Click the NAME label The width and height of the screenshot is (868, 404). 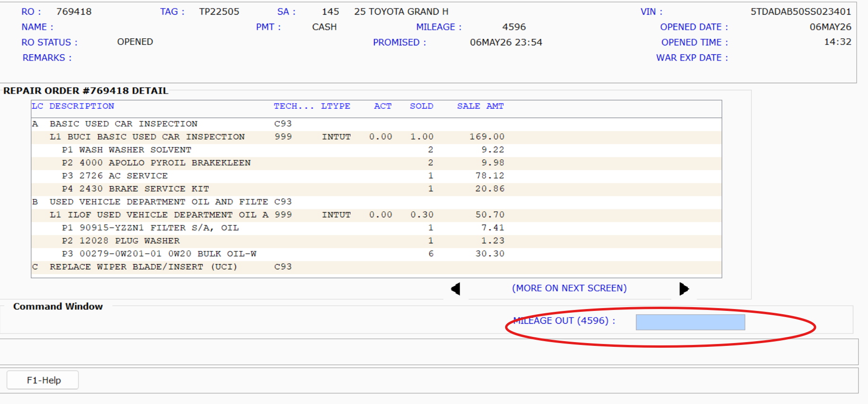coord(37,27)
